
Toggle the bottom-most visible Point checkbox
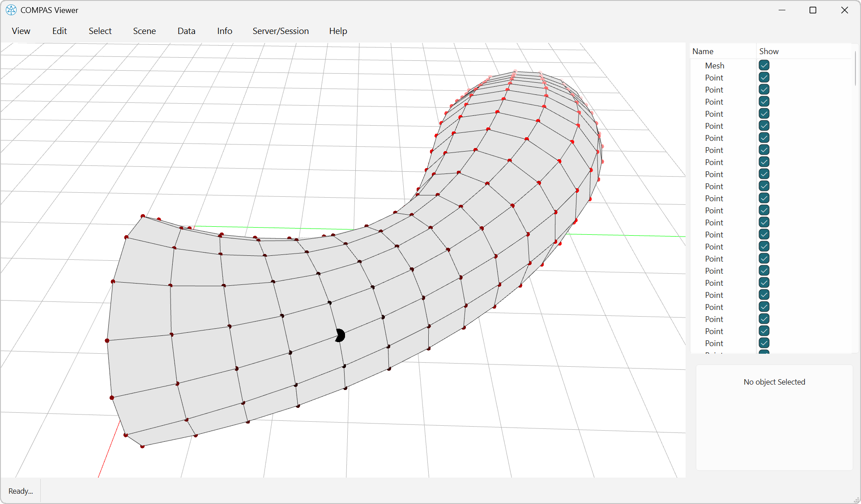coord(763,343)
